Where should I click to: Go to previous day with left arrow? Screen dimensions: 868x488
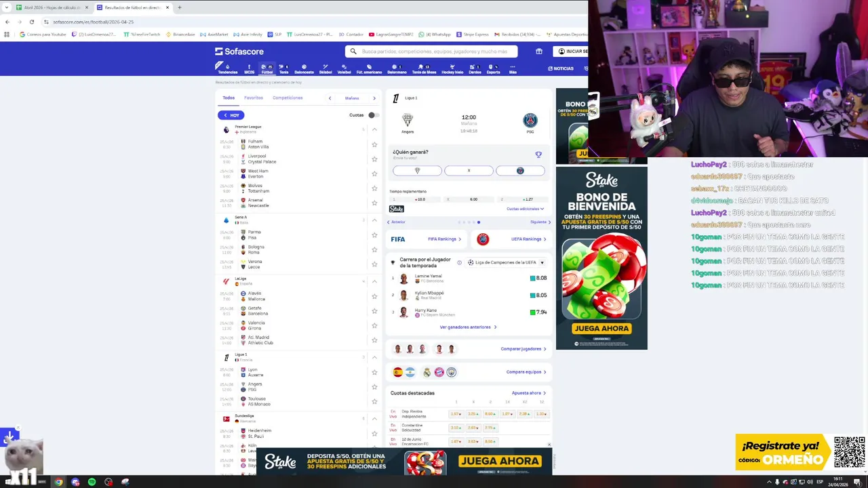click(330, 98)
